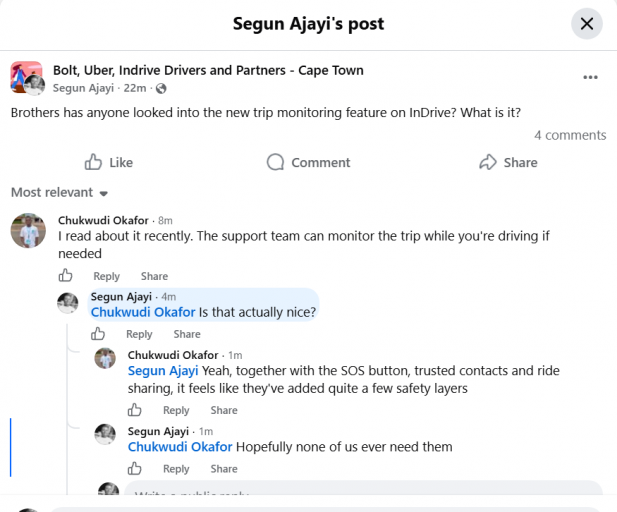The height and width of the screenshot is (512, 617).
Task: Like the 'Is that actually nice?' reply
Action: click(98, 334)
